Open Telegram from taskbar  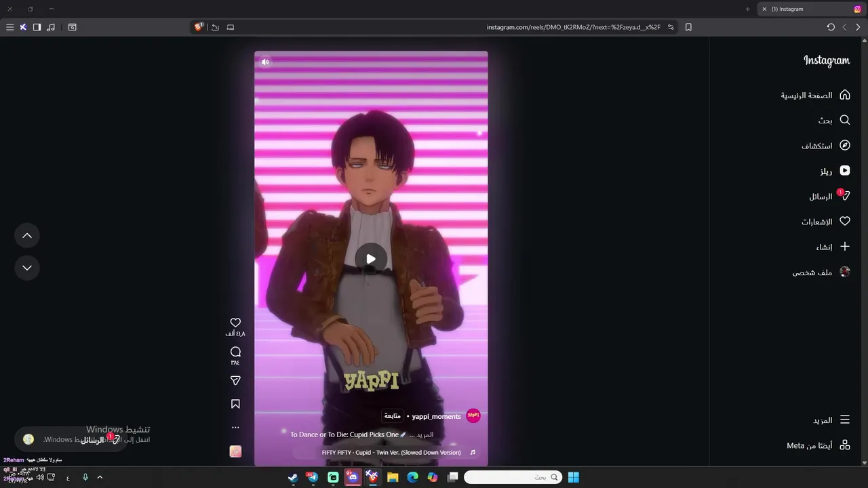(x=313, y=477)
